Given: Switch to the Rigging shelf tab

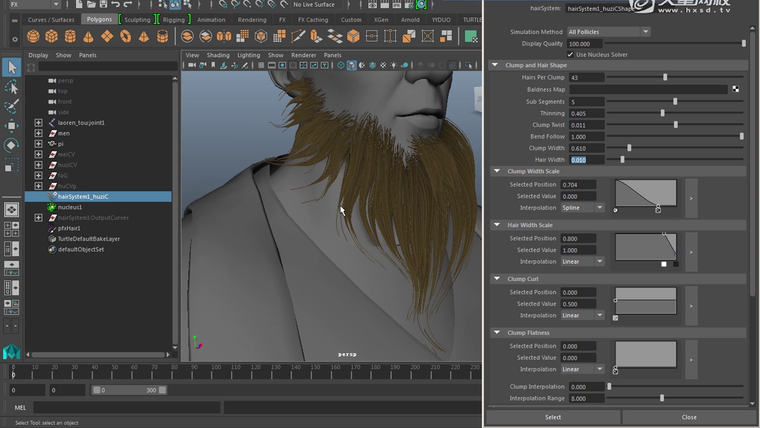Looking at the screenshot, I should (x=174, y=19).
